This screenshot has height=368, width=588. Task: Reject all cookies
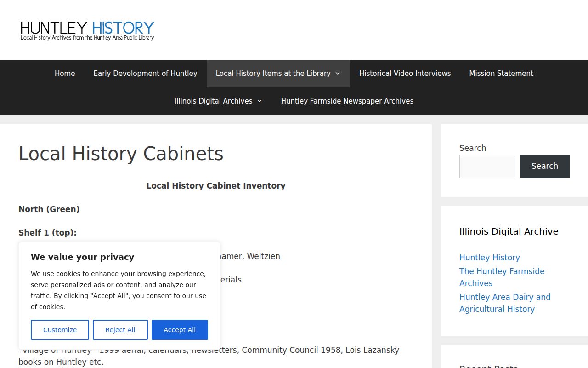click(120, 330)
